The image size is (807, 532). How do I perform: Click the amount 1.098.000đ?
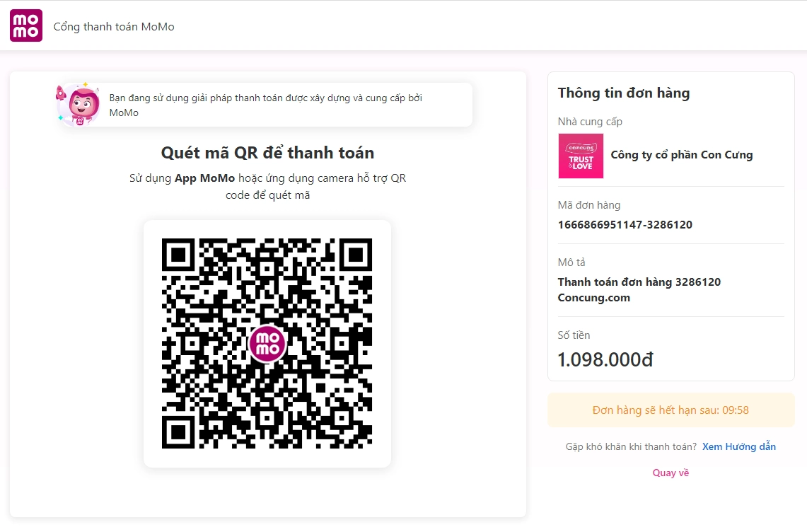pyautogui.click(x=605, y=359)
